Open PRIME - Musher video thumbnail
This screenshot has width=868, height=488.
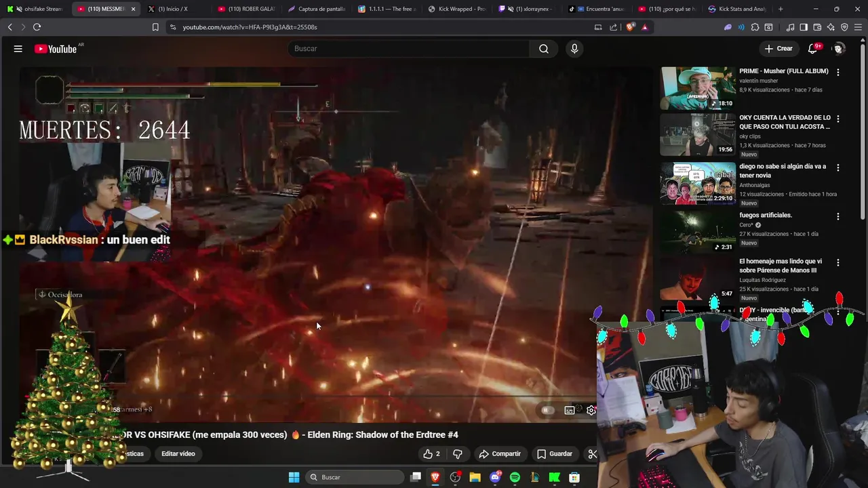(698, 88)
